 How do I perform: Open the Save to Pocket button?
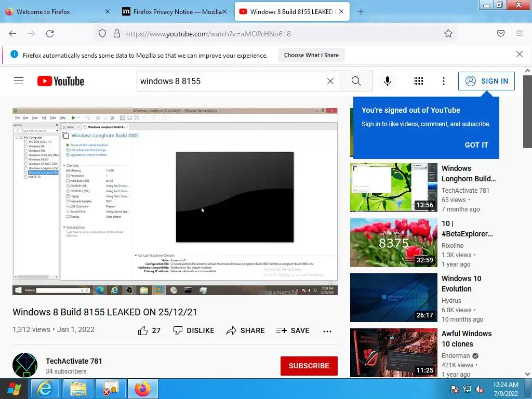[x=501, y=33]
